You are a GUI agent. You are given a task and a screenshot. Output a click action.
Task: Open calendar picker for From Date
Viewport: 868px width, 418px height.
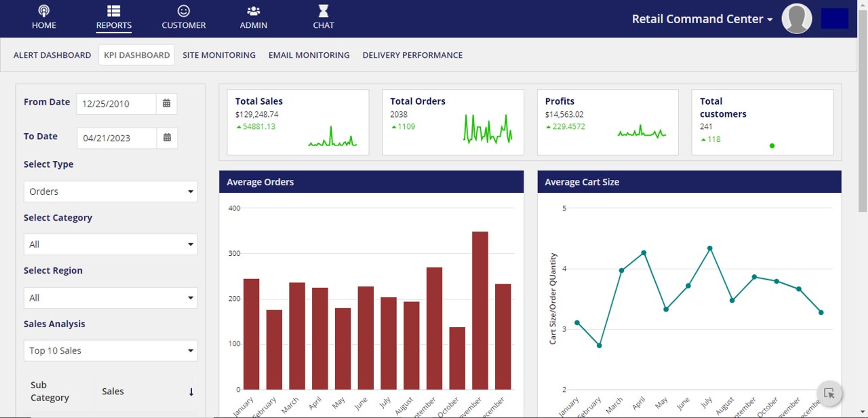coord(166,103)
